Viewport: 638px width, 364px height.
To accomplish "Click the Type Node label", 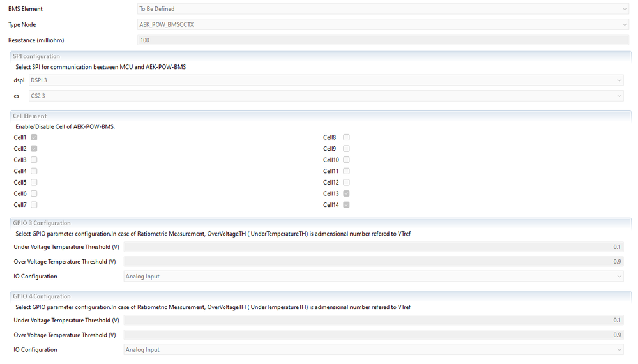I will click(x=22, y=24).
